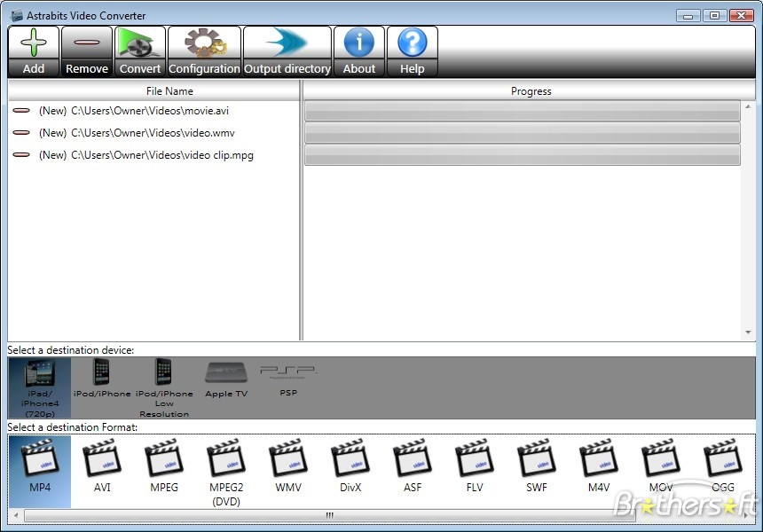Select the Apple TV device

[x=226, y=379]
